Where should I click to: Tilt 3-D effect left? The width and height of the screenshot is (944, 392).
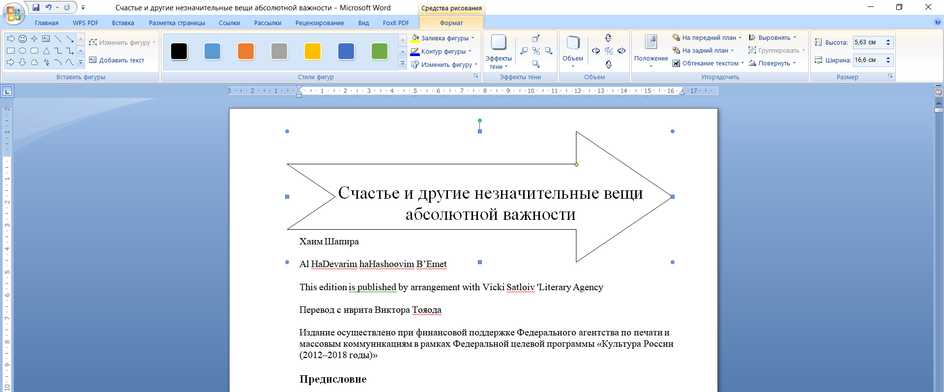(x=596, y=51)
